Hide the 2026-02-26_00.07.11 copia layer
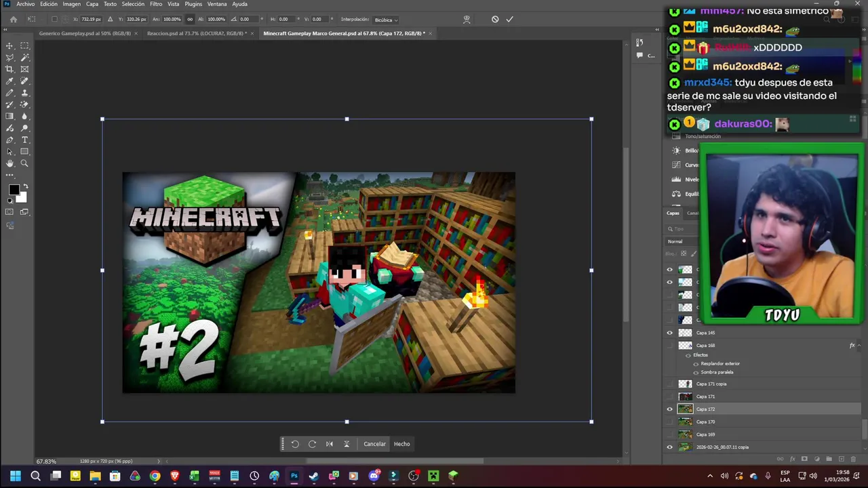This screenshot has width=868, height=488. click(x=670, y=447)
